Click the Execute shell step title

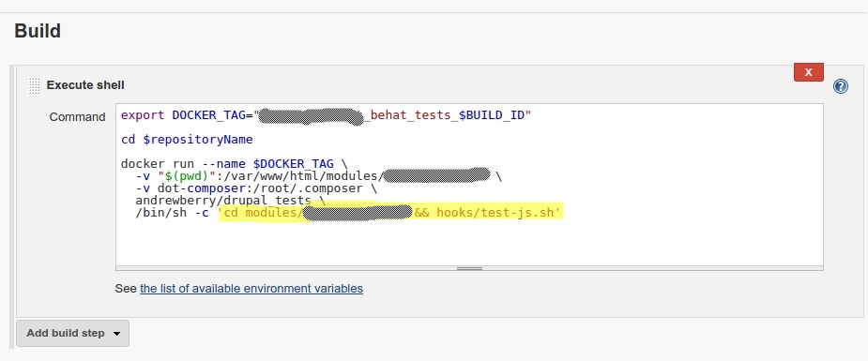[85, 85]
